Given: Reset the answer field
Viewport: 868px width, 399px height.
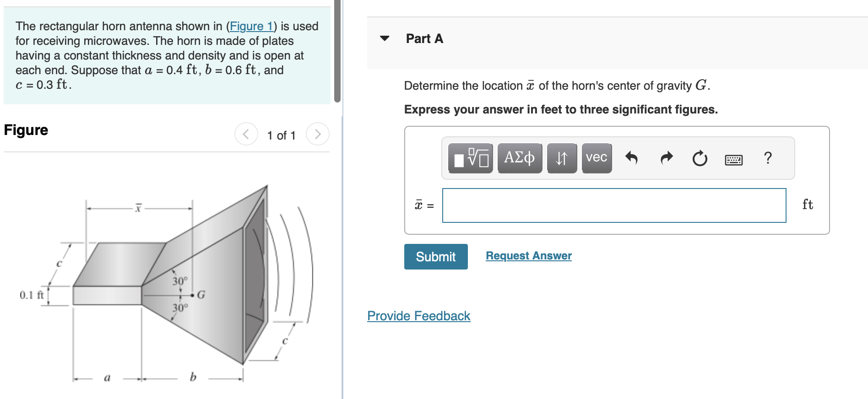Looking at the screenshot, I should tap(699, 158).
